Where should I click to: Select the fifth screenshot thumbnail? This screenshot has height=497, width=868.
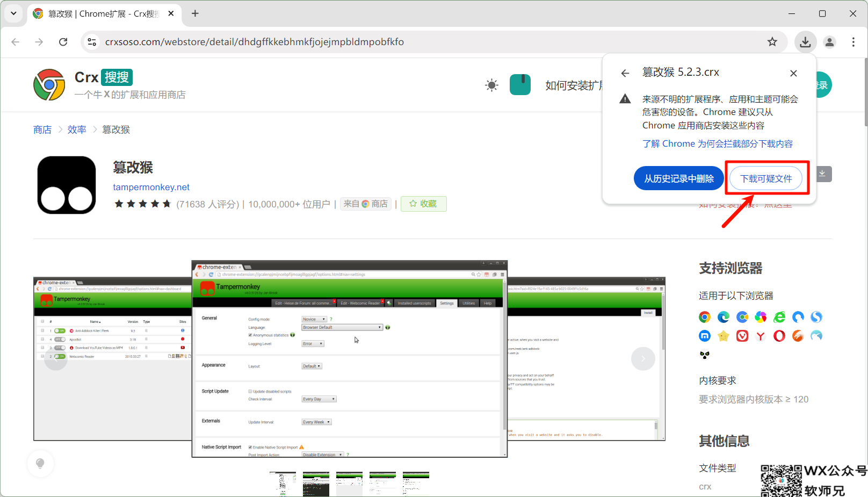416,484
